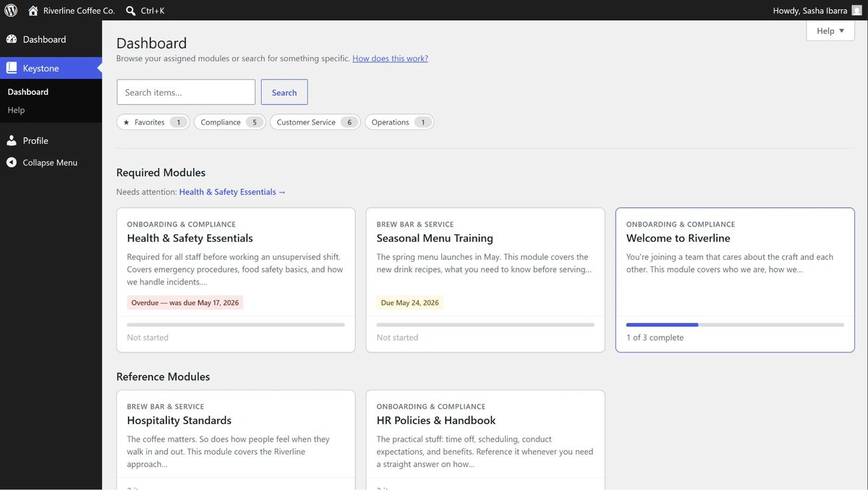Filter by Operations category
The height and width of the screenshot is (490, 868).
pyautogui.click(x=399, y=122)
